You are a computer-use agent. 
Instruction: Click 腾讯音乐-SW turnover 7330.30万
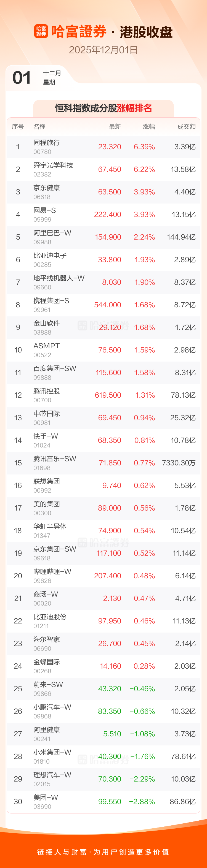(179, 463)
